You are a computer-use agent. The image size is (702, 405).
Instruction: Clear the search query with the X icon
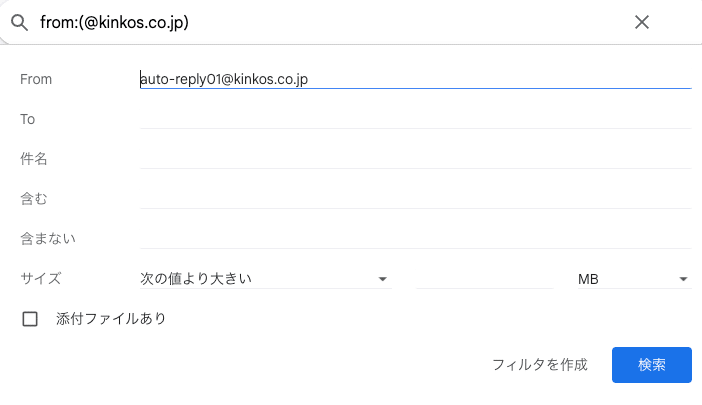(x=642, y=22)
